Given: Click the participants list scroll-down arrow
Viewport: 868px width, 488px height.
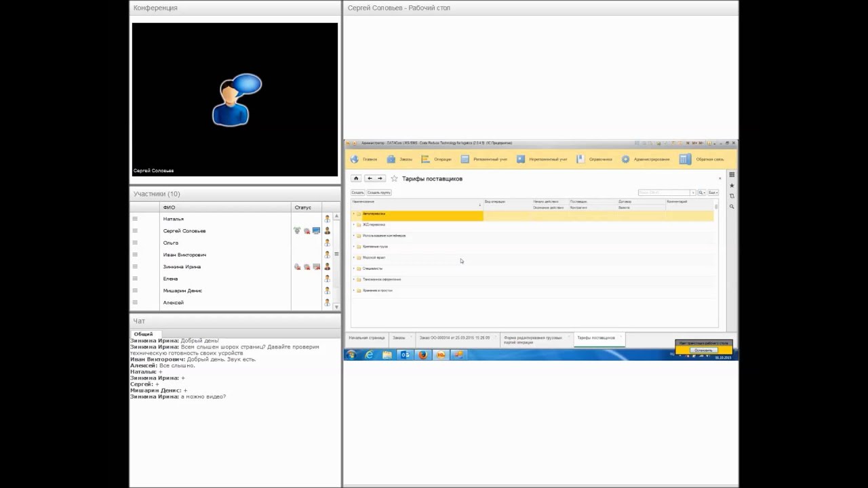Looking at the screenshot, I should tap(337, 308).
